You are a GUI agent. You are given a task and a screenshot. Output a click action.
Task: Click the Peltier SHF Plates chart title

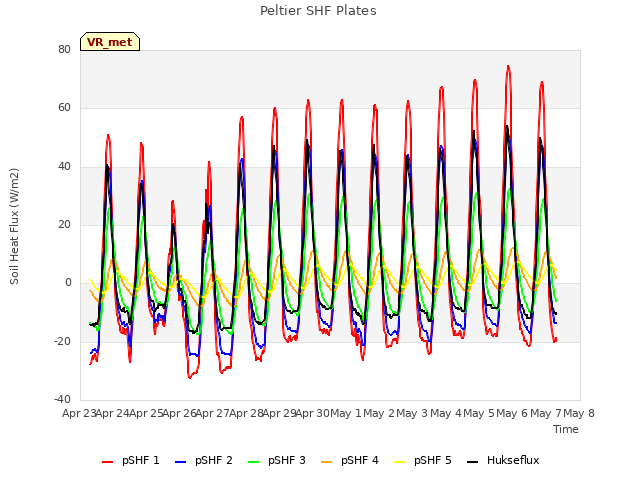[318, 11]
